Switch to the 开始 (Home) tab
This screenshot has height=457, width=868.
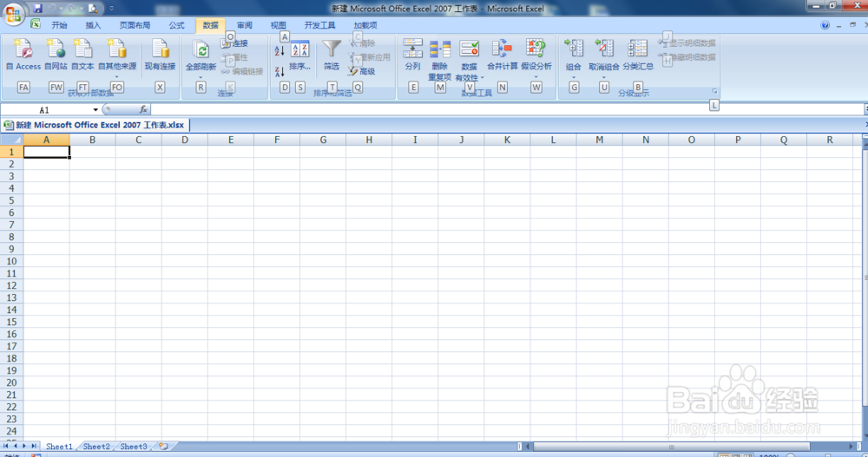pyautogui.click(x=59, y=25)
